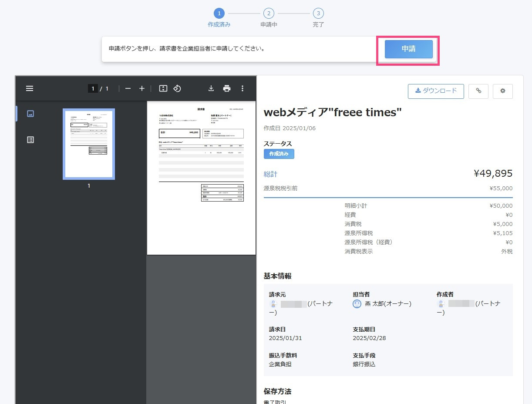Click the 請求日 value 2025/01/31
Image resolution: width=532 pixels, height=404 pixels.
point(286,338)
